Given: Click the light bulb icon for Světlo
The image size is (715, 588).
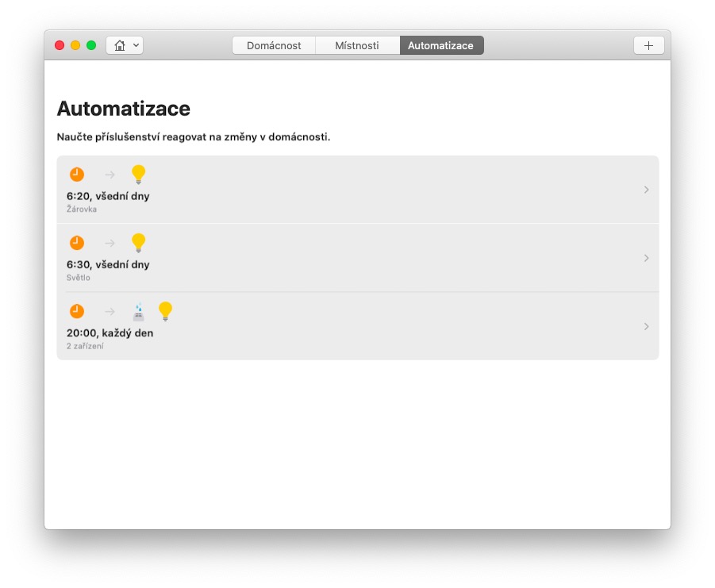Looking at the screenshot, I should (138, 243).
